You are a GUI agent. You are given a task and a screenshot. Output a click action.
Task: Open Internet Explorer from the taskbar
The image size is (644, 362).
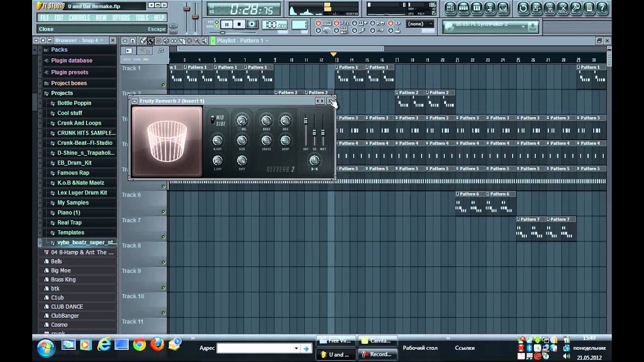click(104, 345)
